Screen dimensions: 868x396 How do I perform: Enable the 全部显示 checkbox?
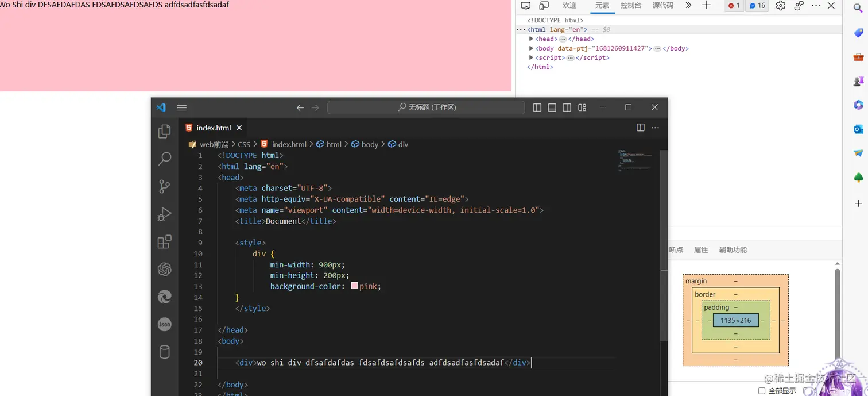pyautogui.click(x=762, y=391)
